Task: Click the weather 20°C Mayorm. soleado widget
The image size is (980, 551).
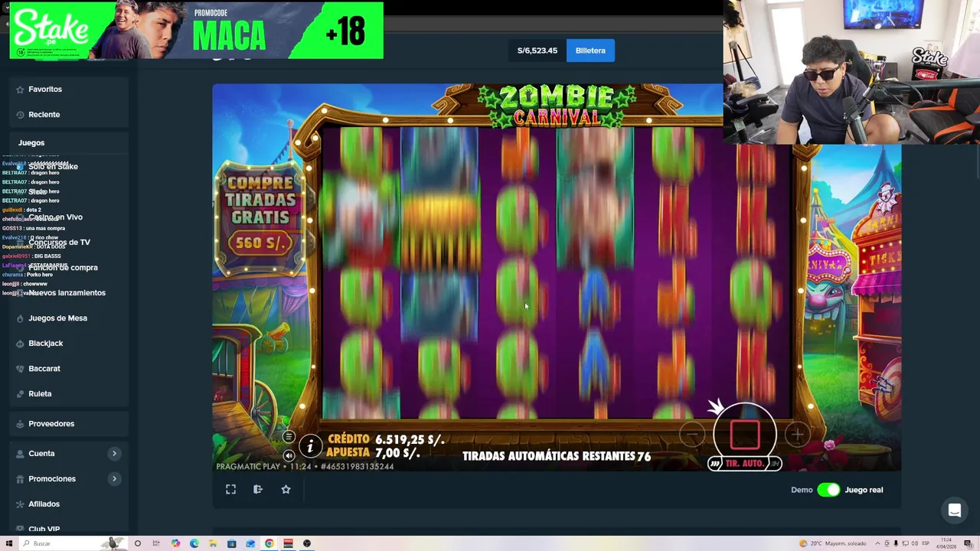Action: 833,543
